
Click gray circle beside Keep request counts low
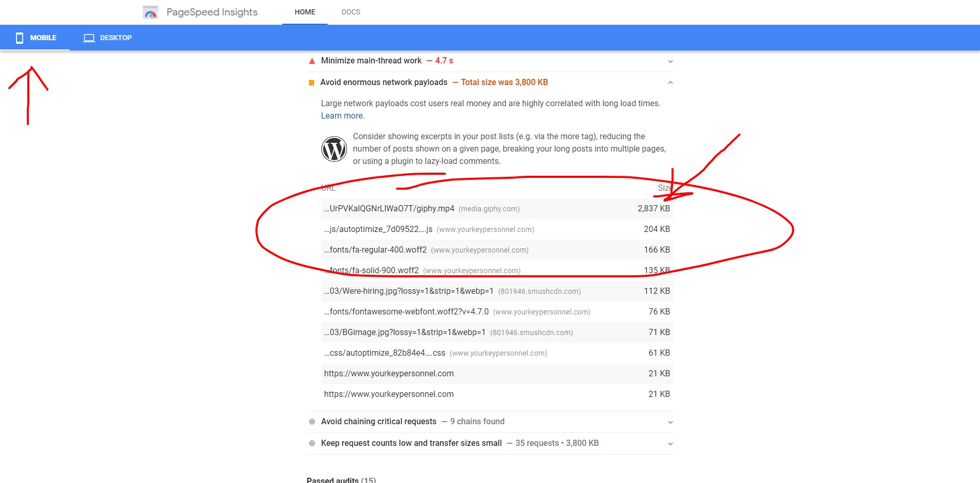coord(312,443)
